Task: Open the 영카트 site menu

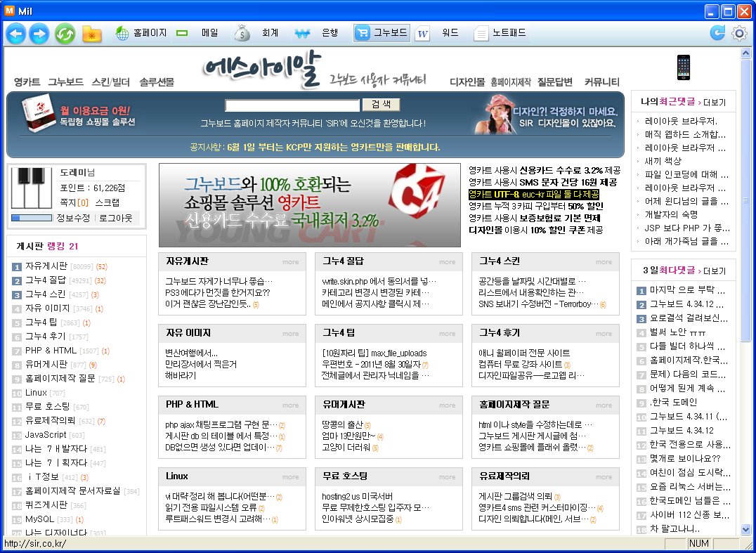Action: tap(27, 82)
